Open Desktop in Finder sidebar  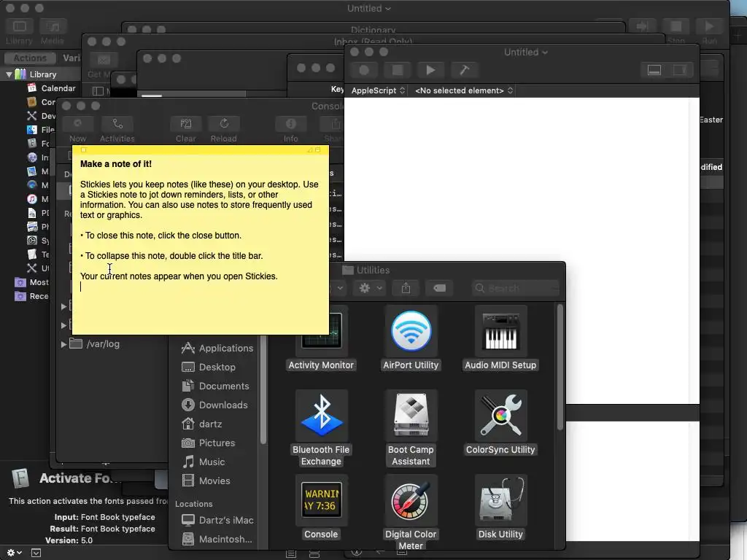tap(209, 367)
